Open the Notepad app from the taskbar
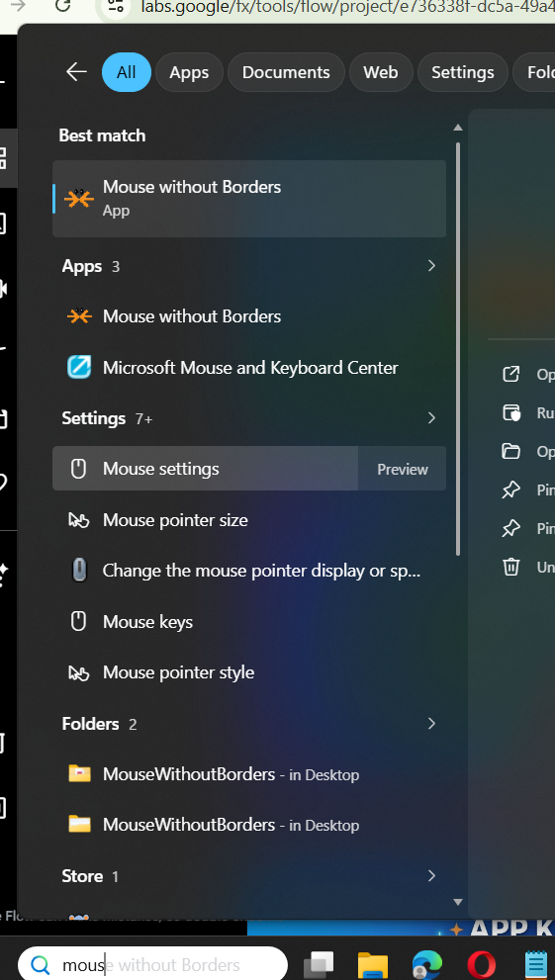Screen dimensions: 555x980 pos(537,965)
